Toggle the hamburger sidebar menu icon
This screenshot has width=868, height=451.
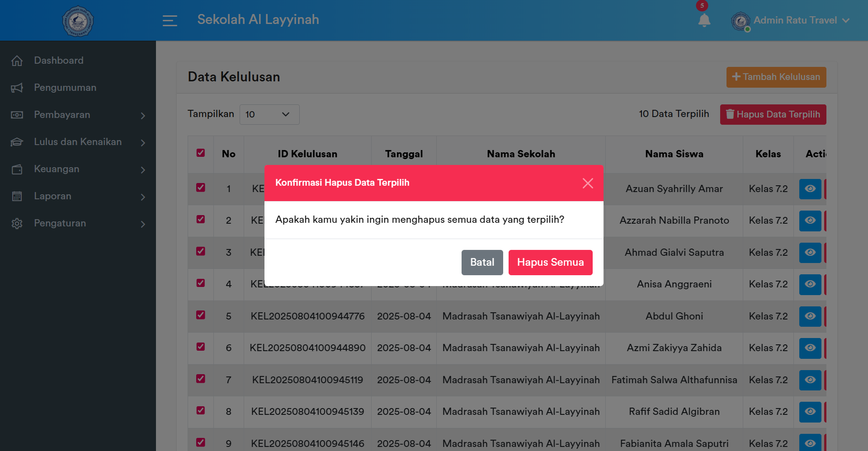(x=170, y=20)
